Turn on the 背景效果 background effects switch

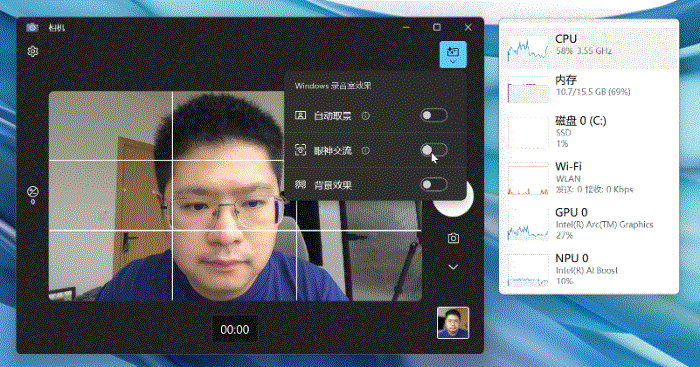[434, 184]
